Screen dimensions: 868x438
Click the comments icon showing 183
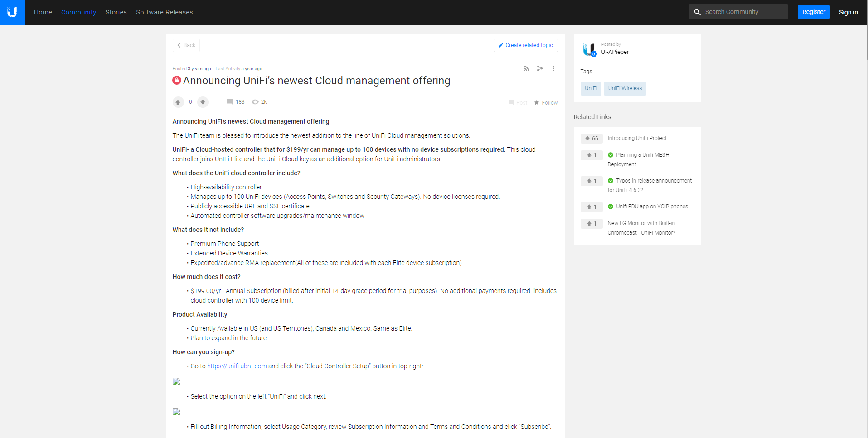coord(230,102)
